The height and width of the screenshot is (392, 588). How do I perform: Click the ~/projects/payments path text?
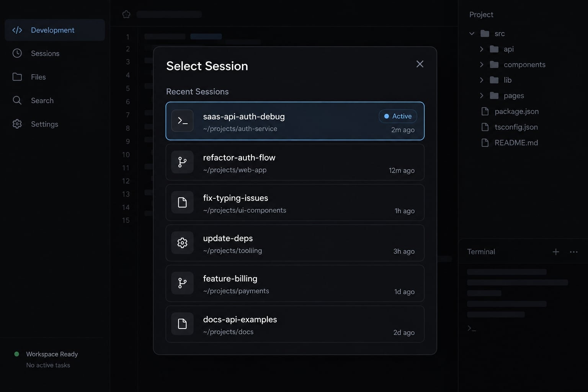tap(236, 291)
